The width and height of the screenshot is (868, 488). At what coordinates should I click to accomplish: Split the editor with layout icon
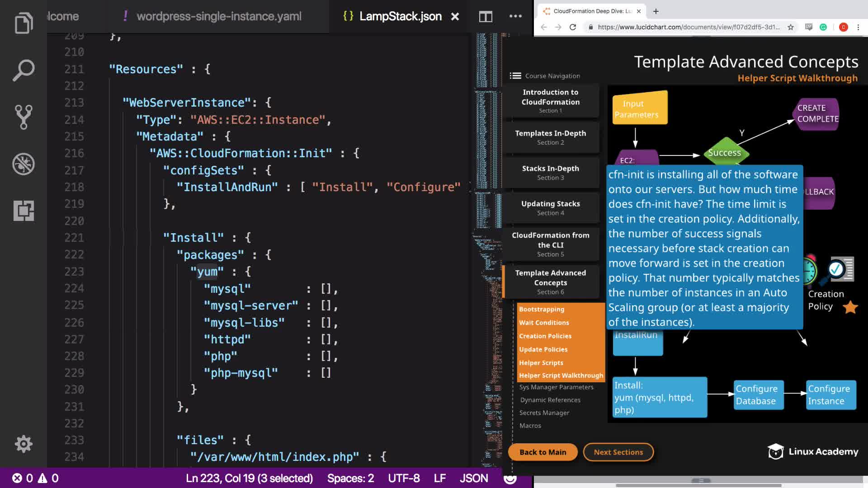tap(486, 17)
